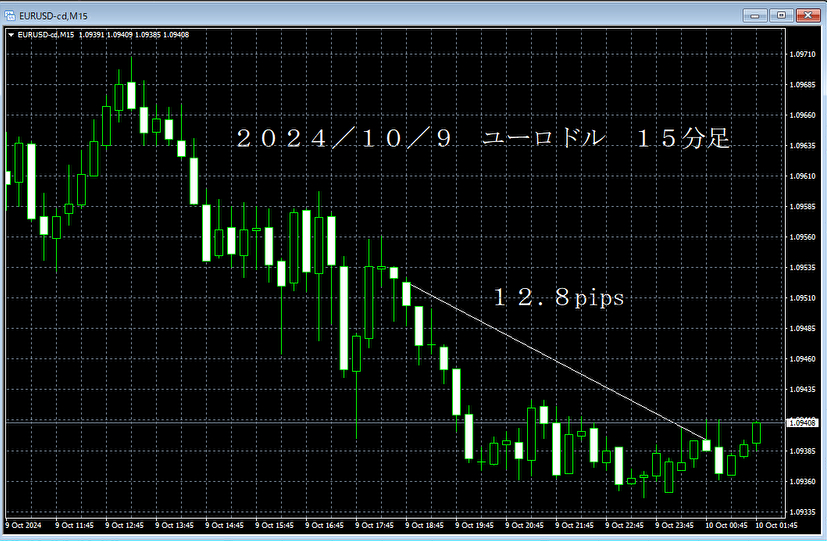The width and height of the screenshot is (827, 541).
Task: Click the current price label 1.09408
Action: pyautogui.click(x=802, y=423)
